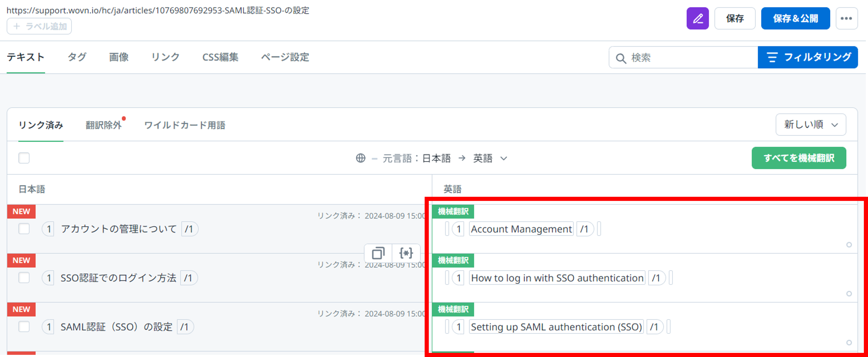The width and height of the screenshot is (868, 357).
Task: Click the すべてを機械翻訳 button
Action: pos(799,158)
